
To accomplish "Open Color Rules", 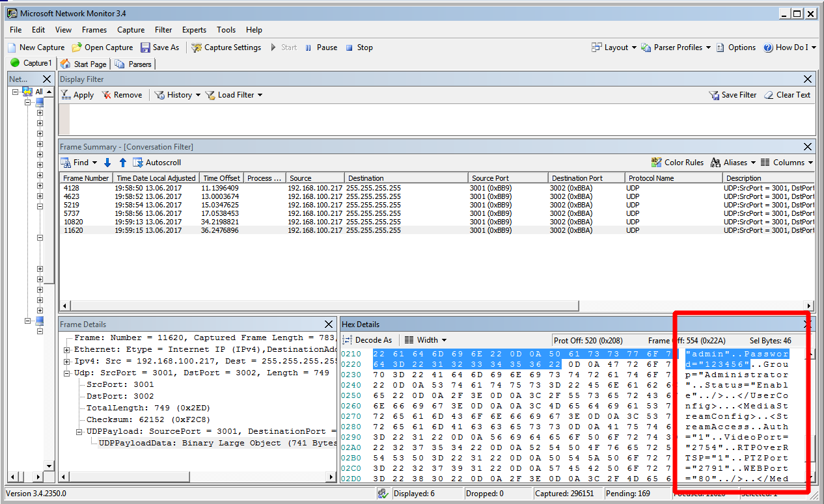I will tap(677, 163).
